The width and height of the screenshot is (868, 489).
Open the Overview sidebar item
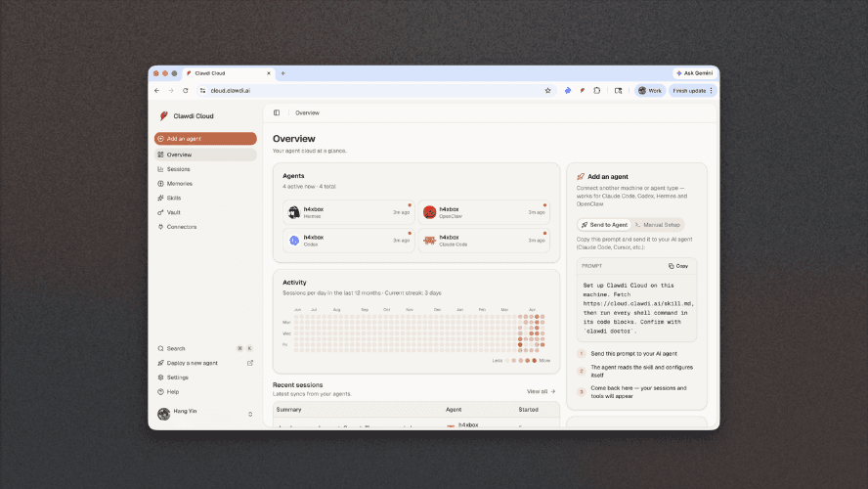[x=205, y=155]
